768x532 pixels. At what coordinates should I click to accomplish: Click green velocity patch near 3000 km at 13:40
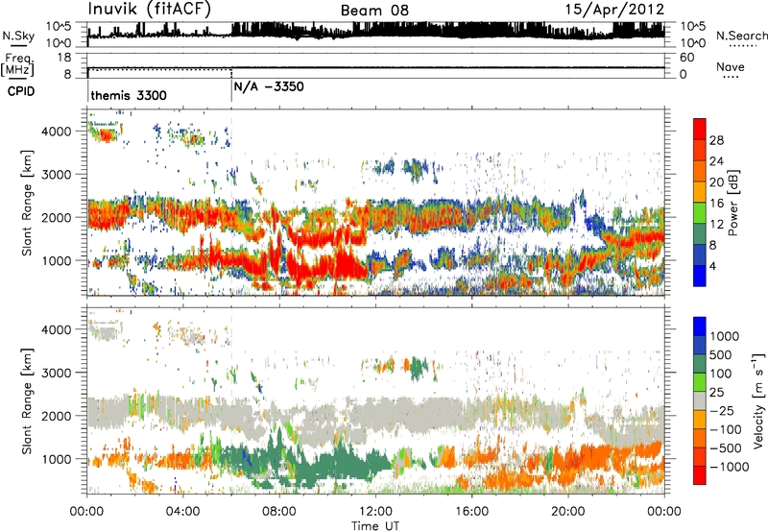(x=417, y=369)
